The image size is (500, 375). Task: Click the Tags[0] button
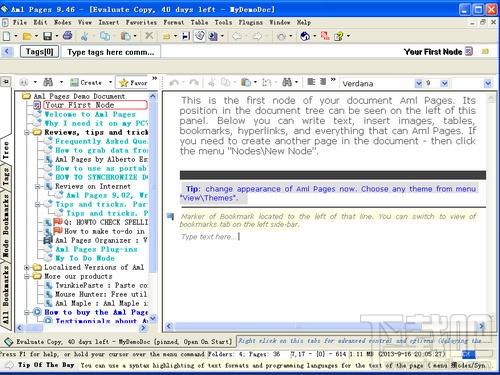click(x=40, y=52)
